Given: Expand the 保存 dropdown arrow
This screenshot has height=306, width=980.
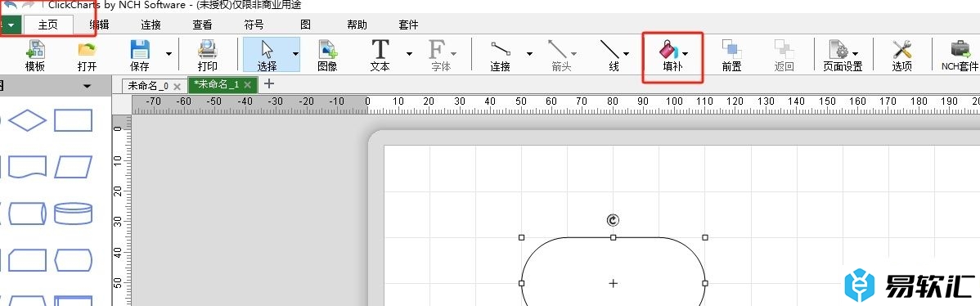Looking at the screenshot, I should [x=169, y=54].
